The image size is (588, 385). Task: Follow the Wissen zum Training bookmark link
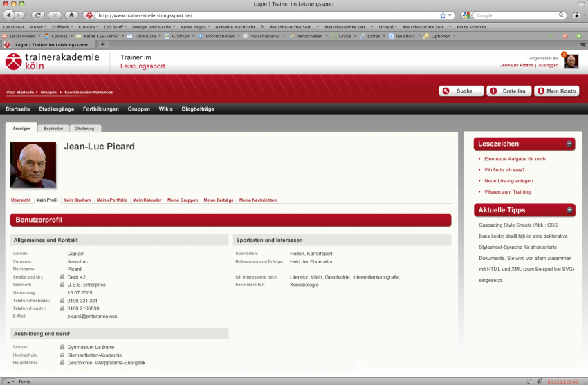click(x=507, y=191)
